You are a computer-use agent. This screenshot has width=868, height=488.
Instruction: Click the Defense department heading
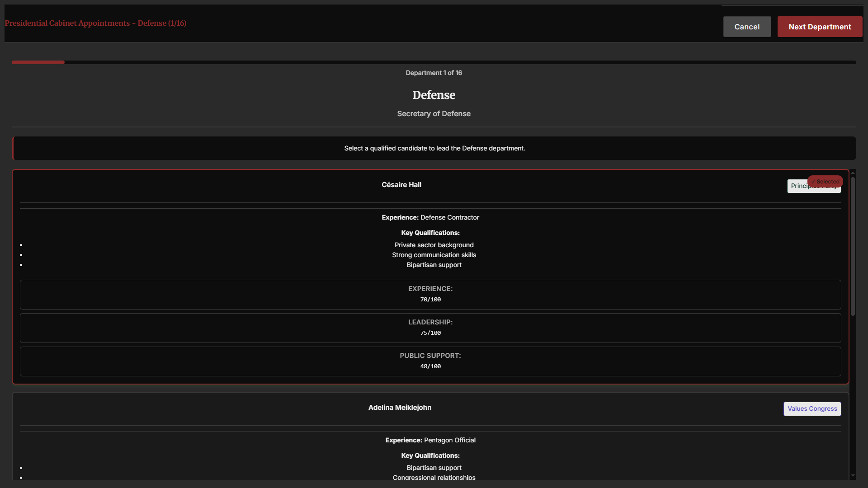coord(434,95)
